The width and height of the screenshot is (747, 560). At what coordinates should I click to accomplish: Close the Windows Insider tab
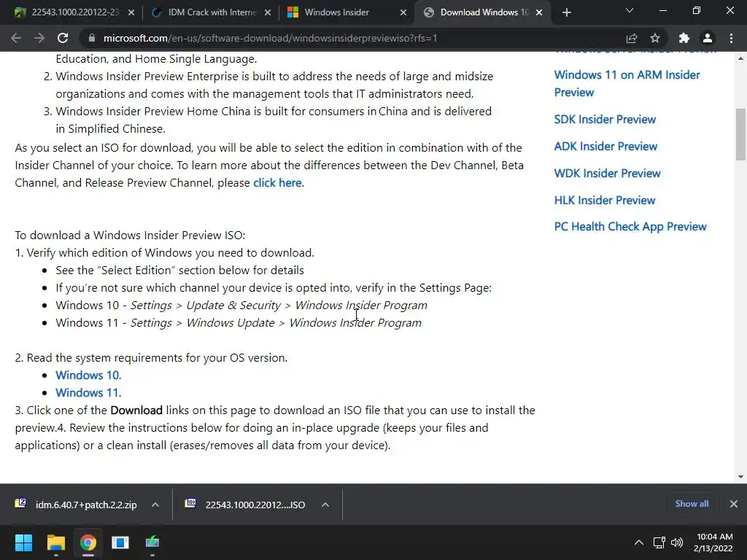click(x=403, y=12)
